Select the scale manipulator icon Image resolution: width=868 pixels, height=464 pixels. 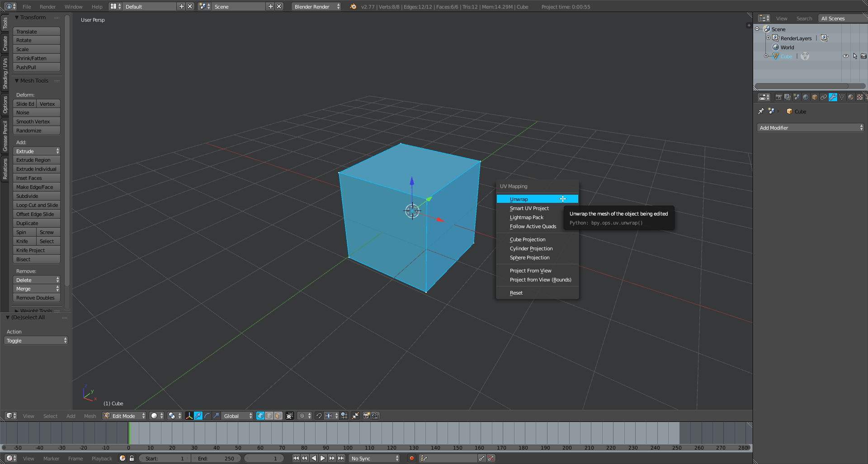click(217, 416)
